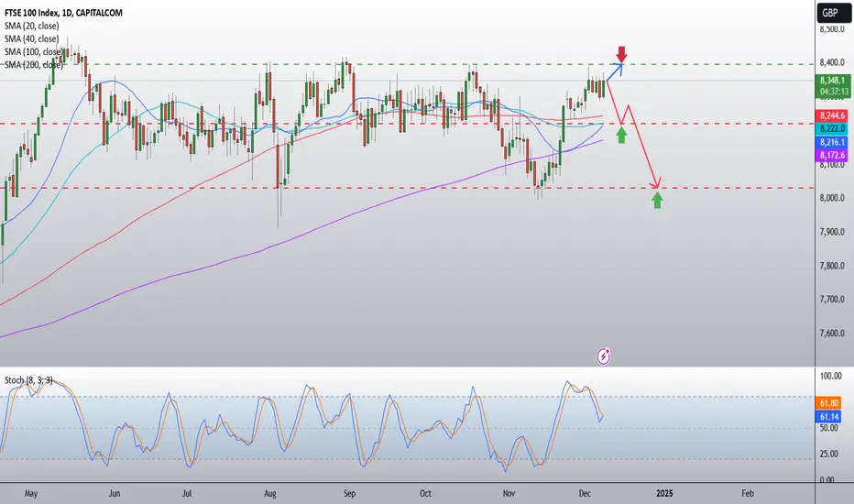Click the 50.00 stochastic axis label

[829, 428]
